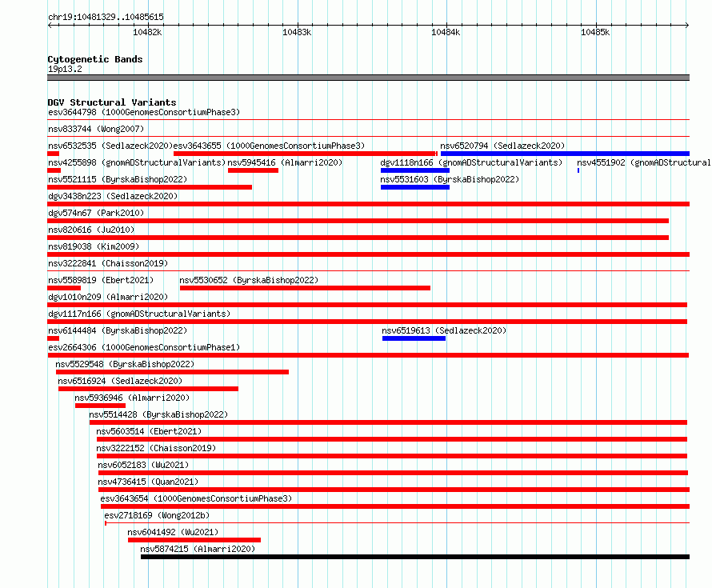Open nsv4736415 (Quan2021) label
Screen dimensions: 712x588
coord(148,482)
